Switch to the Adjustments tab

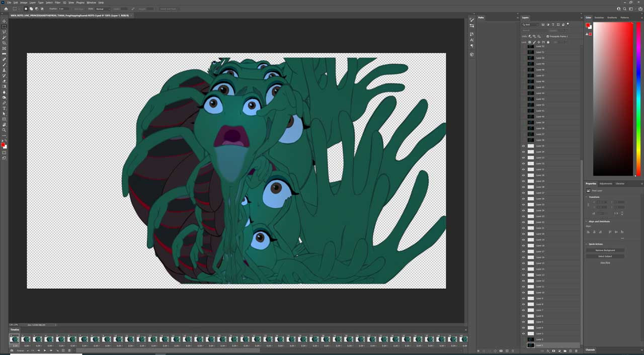click(606, 184)
